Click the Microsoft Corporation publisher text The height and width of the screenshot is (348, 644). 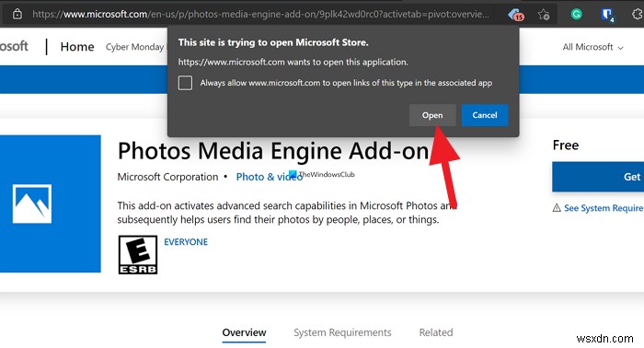tap(167, 177)
